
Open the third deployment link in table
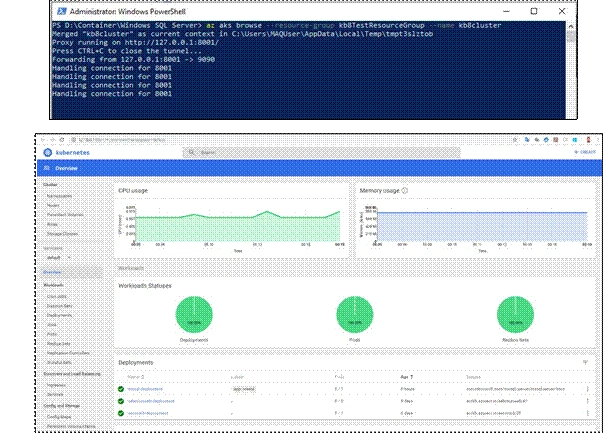pyautogui.click(x=148, y=413)
